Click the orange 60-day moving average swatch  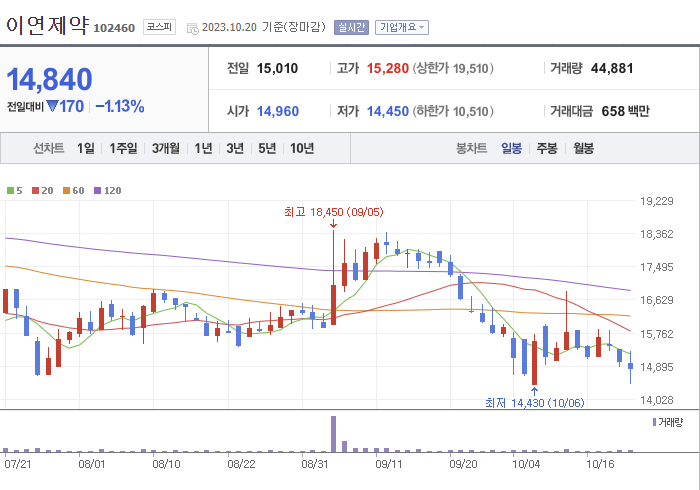67,191
